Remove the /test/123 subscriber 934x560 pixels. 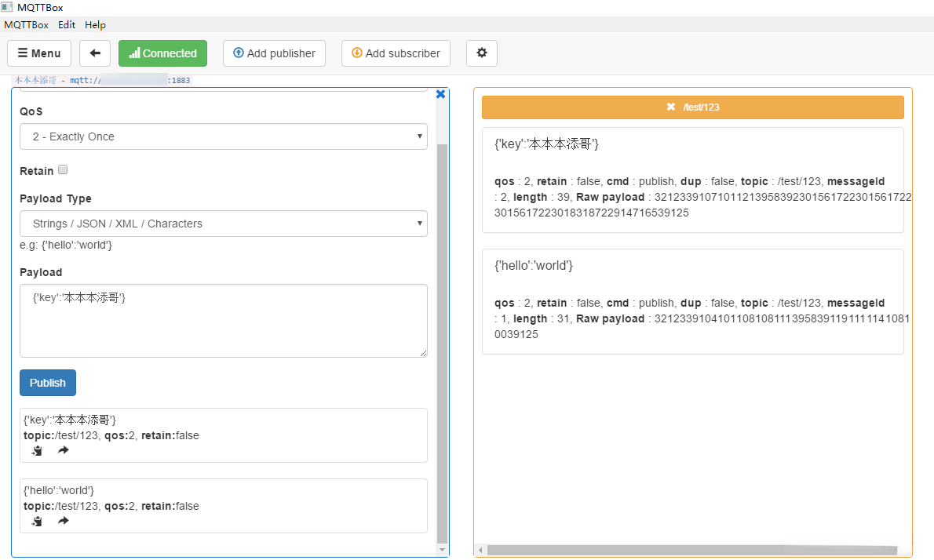[x=671, y=107]
